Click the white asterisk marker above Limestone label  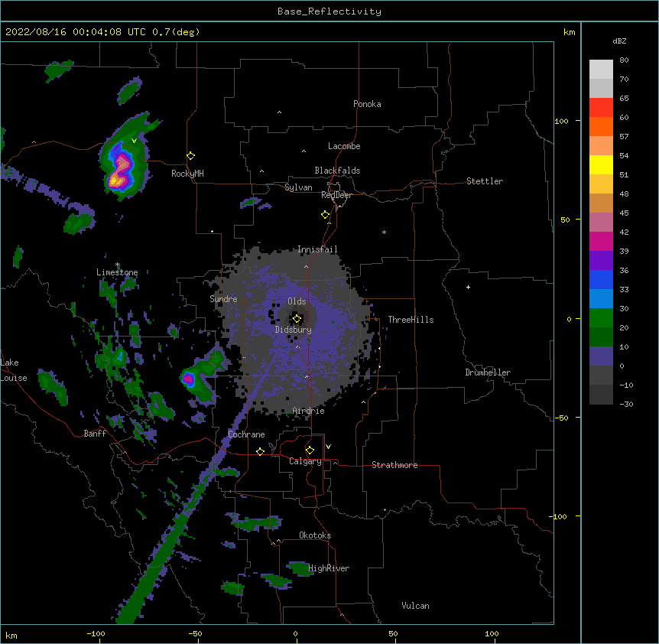point(118,265)
